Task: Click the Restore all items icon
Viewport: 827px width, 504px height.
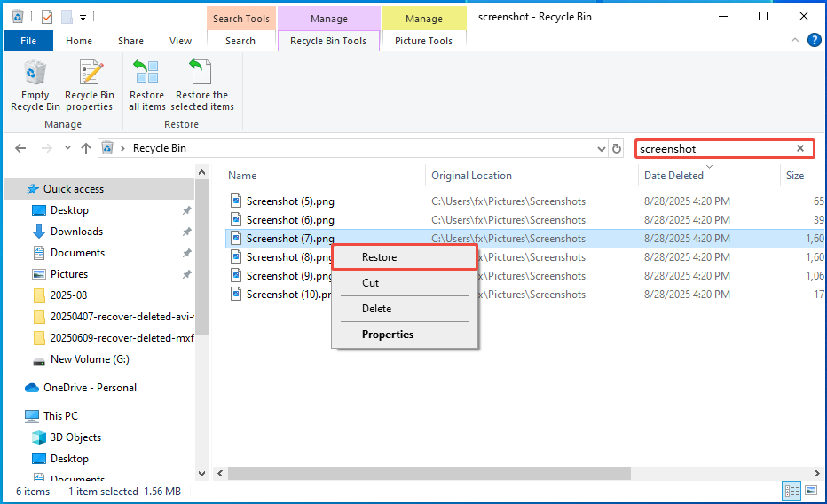Action: pos(146,85)
